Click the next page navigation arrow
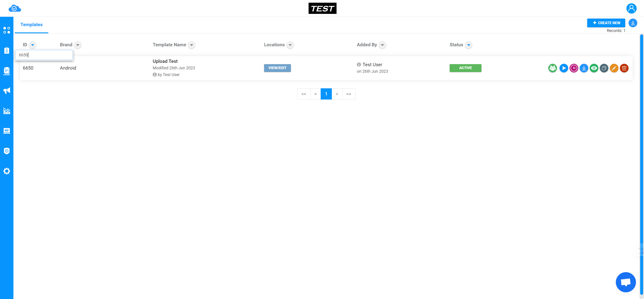 pos(337,94)
